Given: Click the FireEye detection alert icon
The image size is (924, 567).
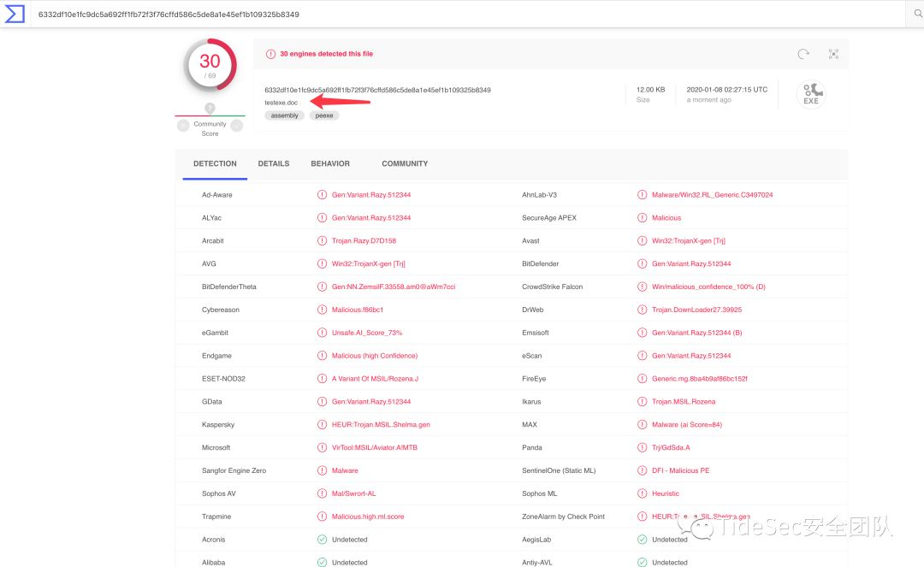Looking at the screenshot, I should pyautogui.click(x=642, y=379).
